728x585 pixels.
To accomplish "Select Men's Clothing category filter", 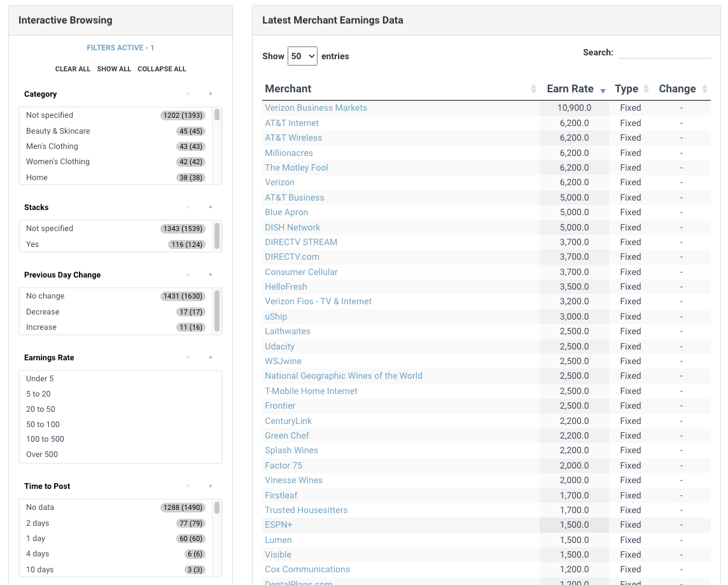I will tap(116, 146).
